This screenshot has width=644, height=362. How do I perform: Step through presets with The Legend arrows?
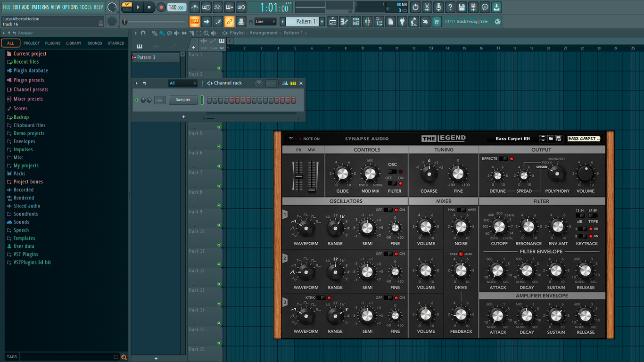pos(543,139)
